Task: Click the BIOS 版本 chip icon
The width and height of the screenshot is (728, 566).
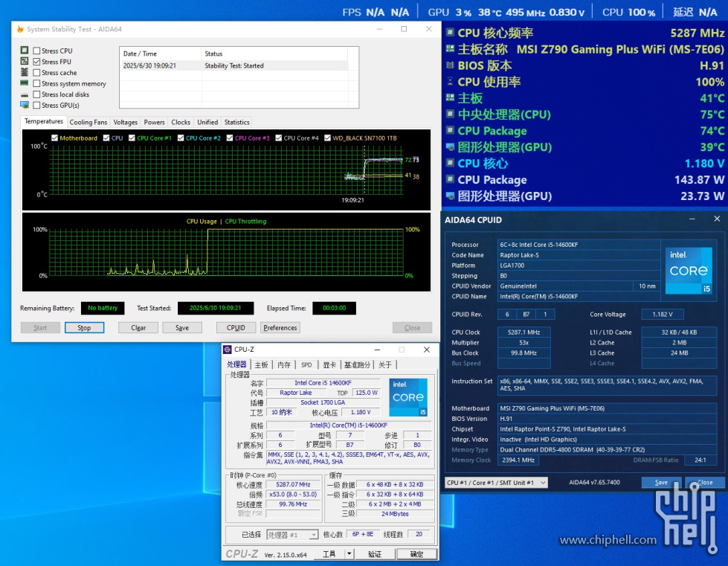Action: pos(450,65)
